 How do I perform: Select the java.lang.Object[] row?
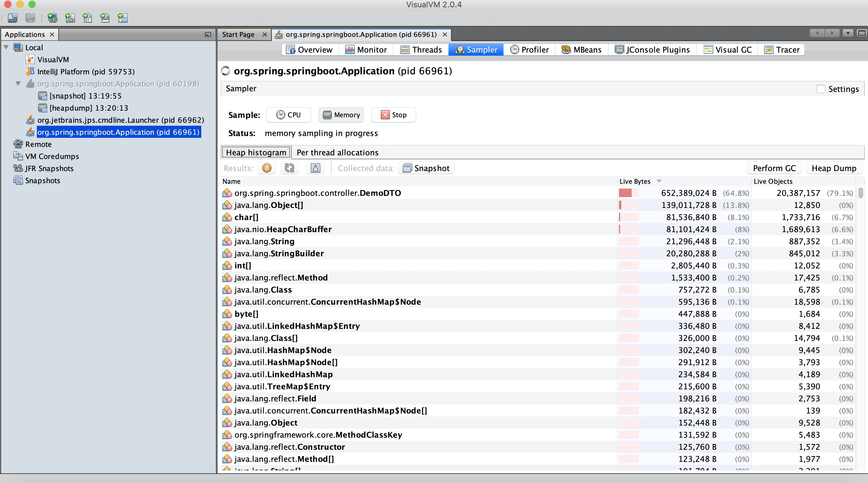point(538,205)
